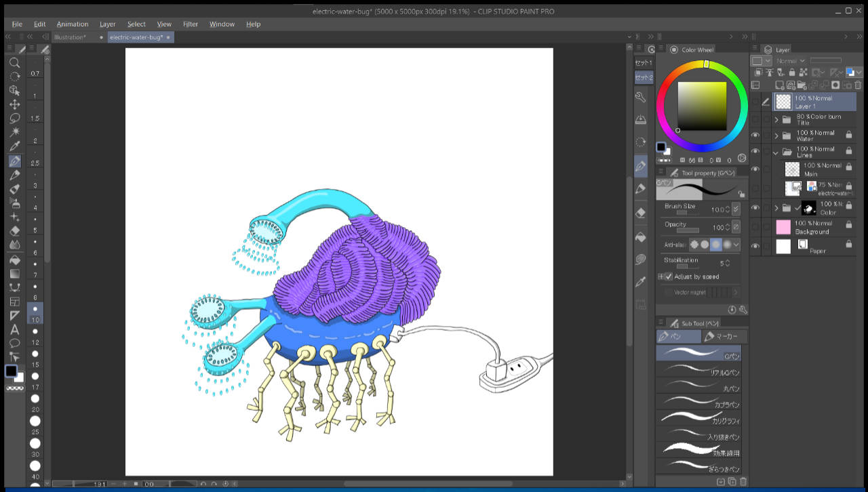Select the リアルGペン sub tool
Viewport: 868px width, 492px height.
pos(698,369)
